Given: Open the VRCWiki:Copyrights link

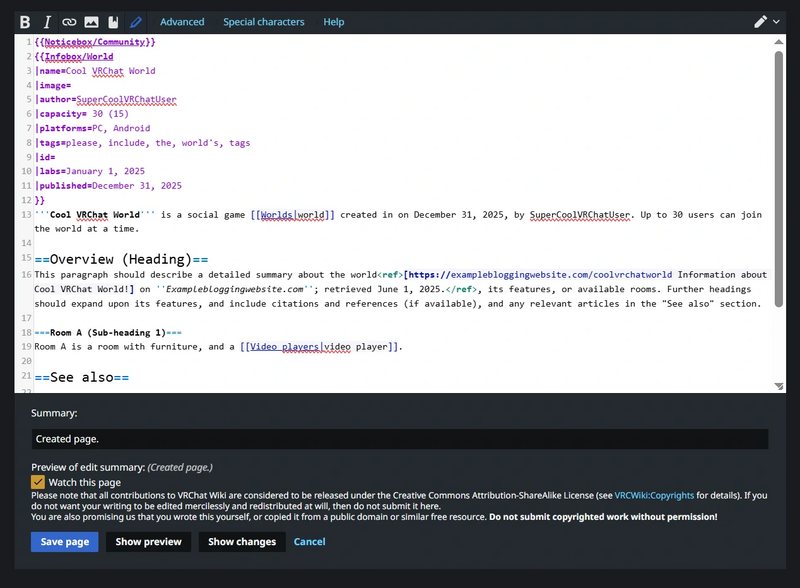Looking at the screenshot, I should click(654, 495).
